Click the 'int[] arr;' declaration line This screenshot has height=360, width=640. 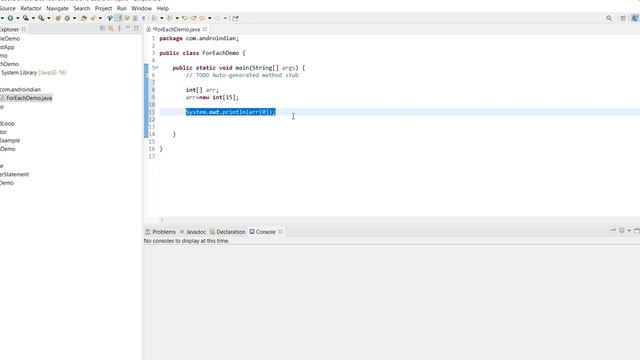coord(202,90)
